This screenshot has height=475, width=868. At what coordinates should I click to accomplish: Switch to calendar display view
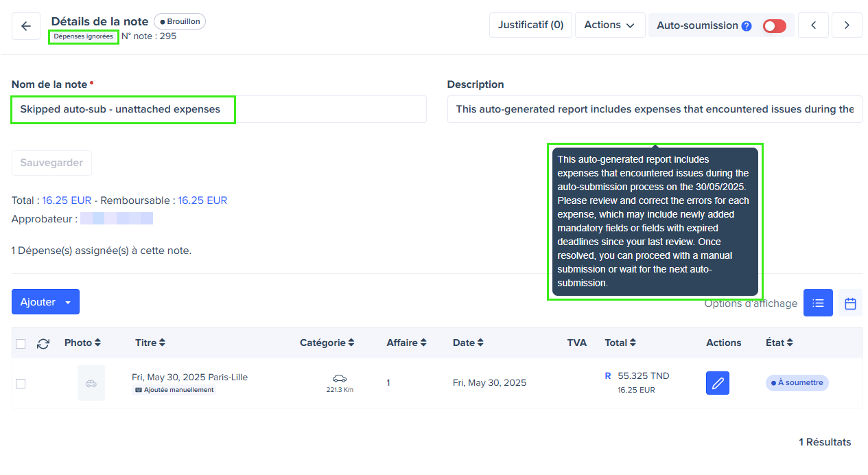pos(850,303)
